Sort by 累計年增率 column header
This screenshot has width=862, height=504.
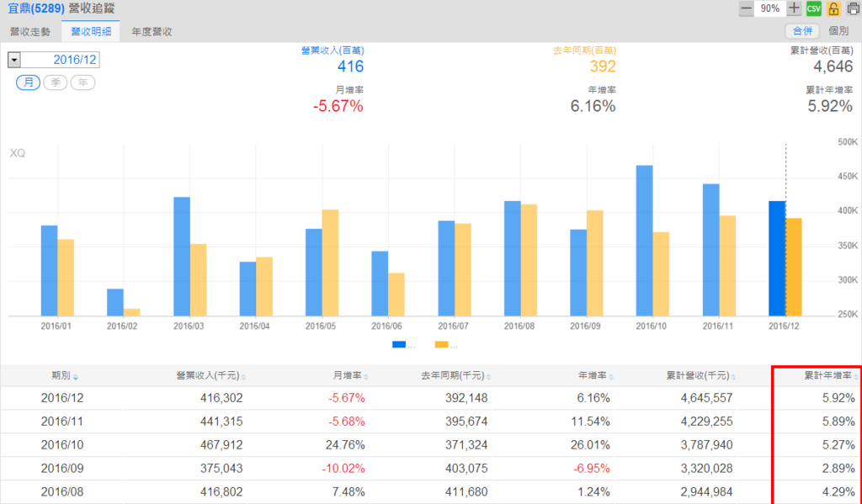(x=831, y=376)
